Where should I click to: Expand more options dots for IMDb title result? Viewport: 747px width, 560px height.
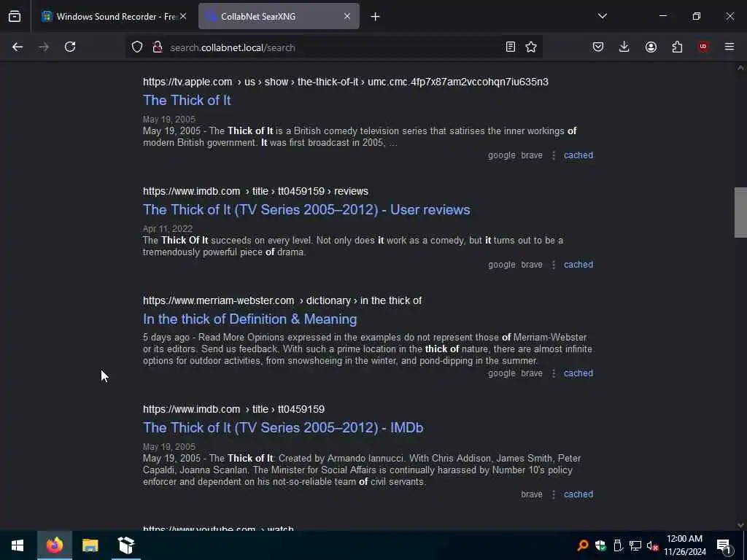[x=553, y=494]
